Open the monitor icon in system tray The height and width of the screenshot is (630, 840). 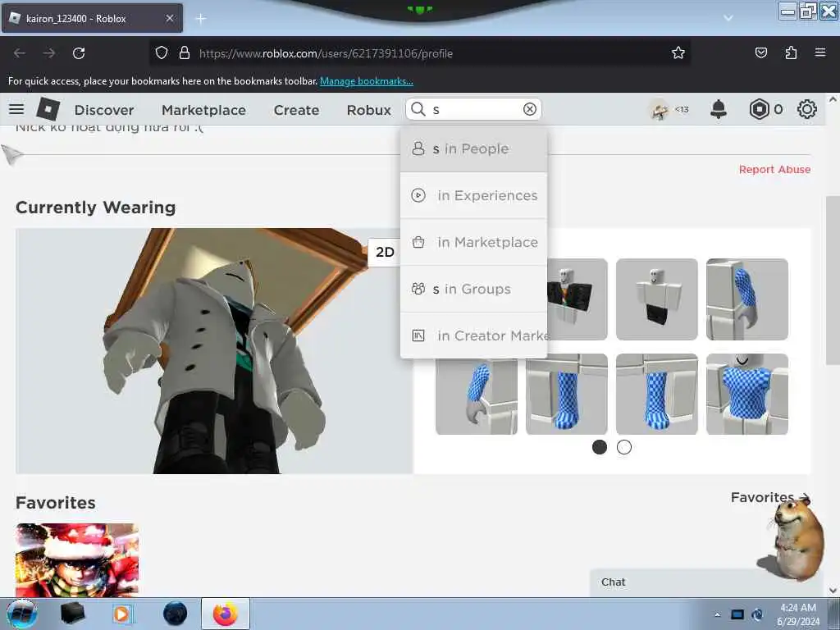coord(737,614)
